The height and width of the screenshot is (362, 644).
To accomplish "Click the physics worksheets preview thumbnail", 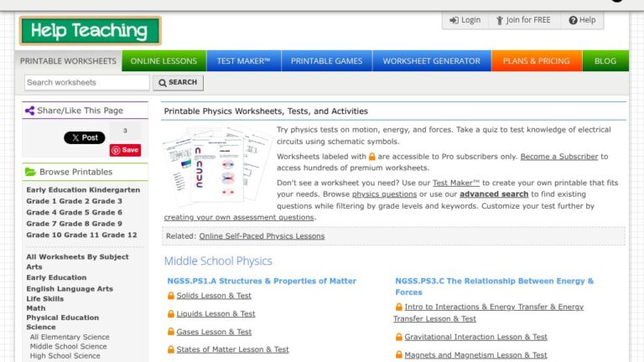I will pyautogui.click(x=217, y=165).
